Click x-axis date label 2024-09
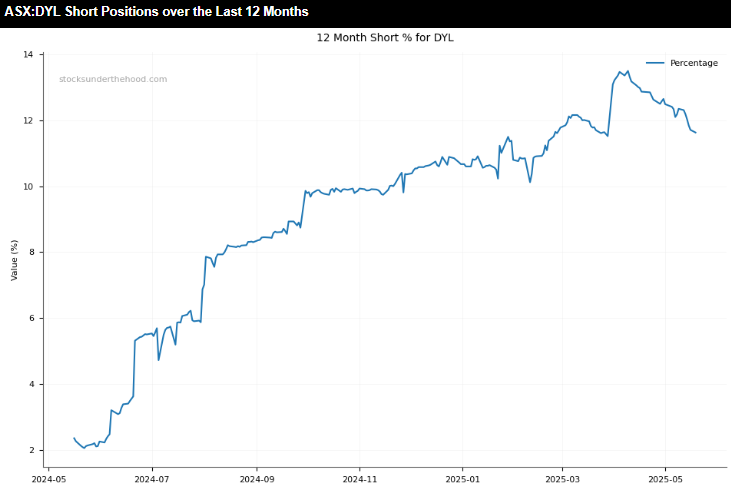 (x=257, y=479)
